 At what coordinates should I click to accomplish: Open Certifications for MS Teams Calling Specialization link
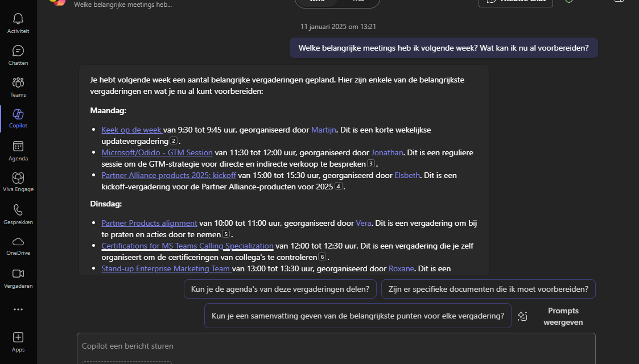coord(187,246)
